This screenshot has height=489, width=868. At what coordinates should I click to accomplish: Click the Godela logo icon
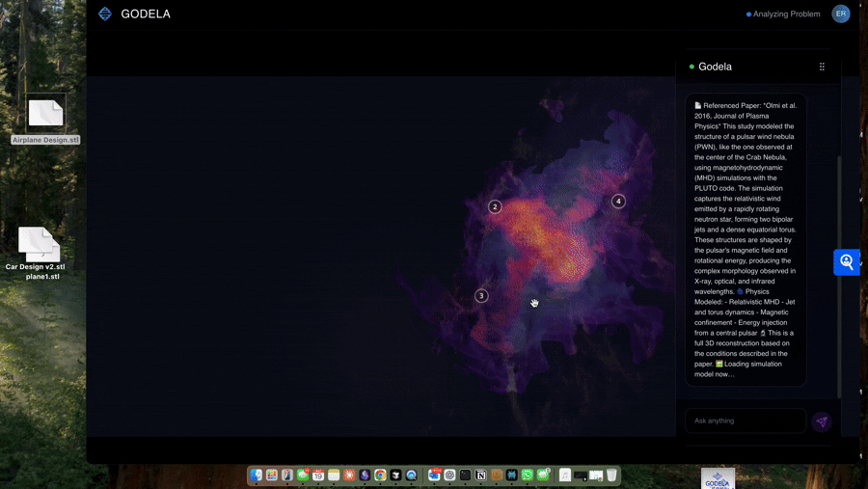click(x=105, y=14)
